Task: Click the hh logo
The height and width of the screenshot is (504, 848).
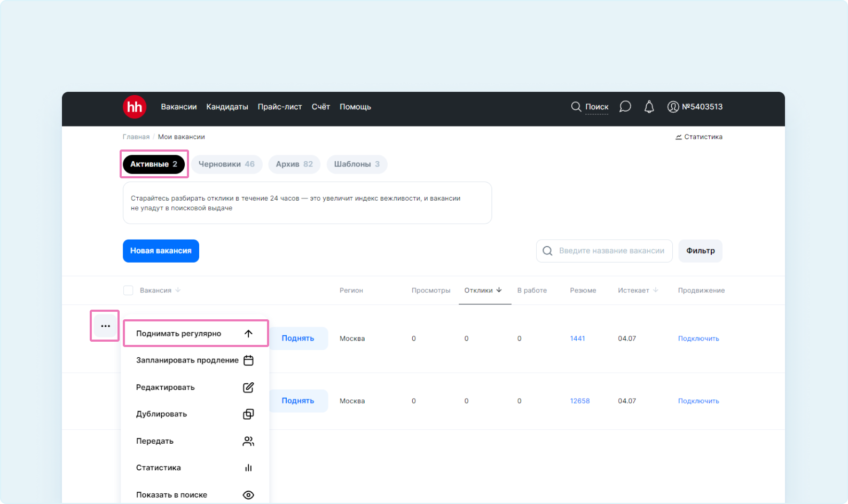Action: (x=135, y=107)
